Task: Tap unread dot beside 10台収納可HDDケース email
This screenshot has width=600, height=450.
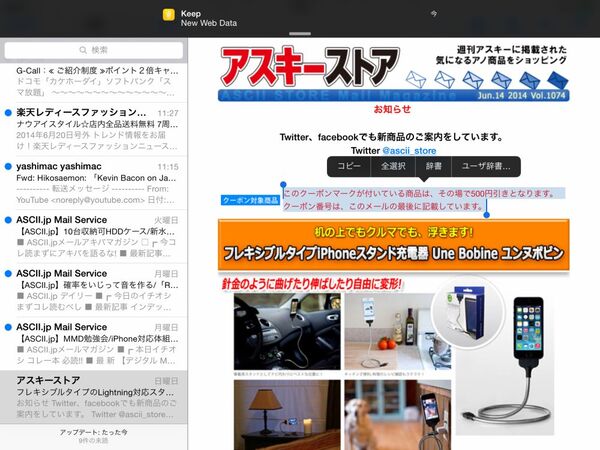Action: (8, 220)
